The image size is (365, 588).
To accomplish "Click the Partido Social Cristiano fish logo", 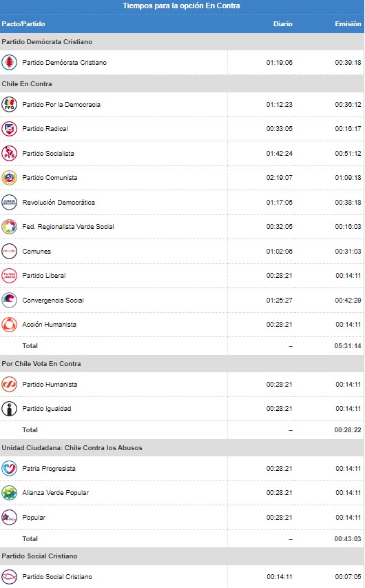I will coord(9,576).
